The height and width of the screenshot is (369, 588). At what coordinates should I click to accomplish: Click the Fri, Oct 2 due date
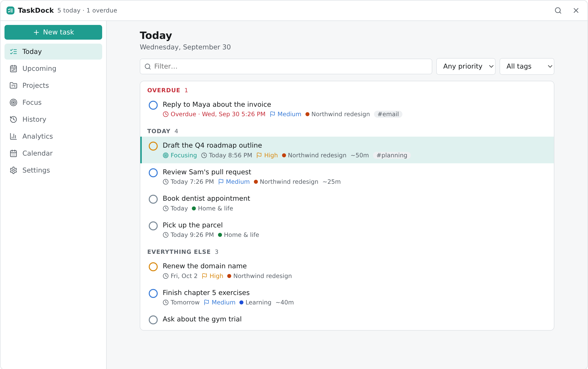click(184, 276)
